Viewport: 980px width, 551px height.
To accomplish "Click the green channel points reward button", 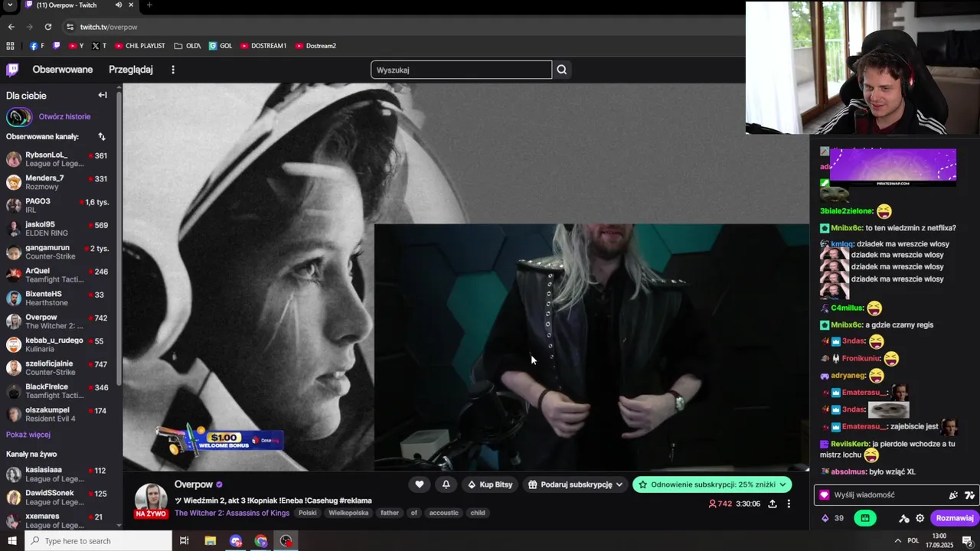I will [x=865, y=518].
